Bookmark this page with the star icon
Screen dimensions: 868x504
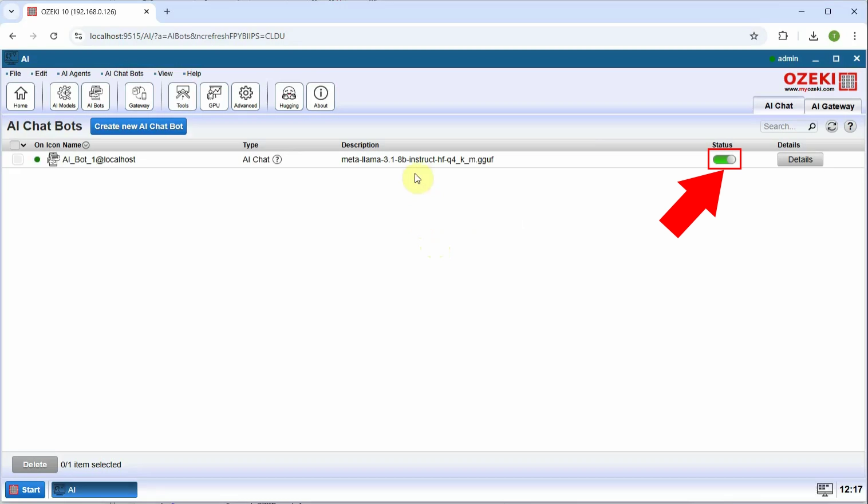pos(754,36)
